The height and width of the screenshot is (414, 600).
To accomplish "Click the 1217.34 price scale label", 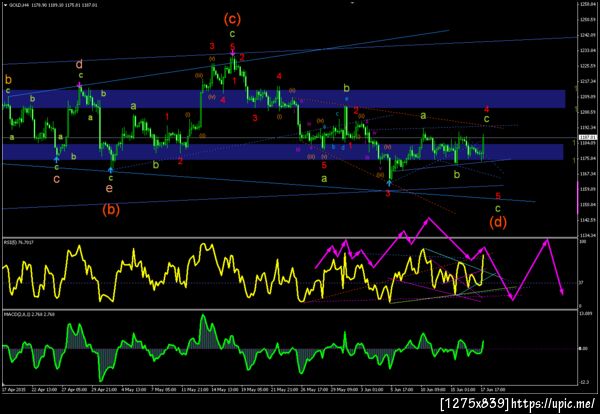I will click(587, 81).
